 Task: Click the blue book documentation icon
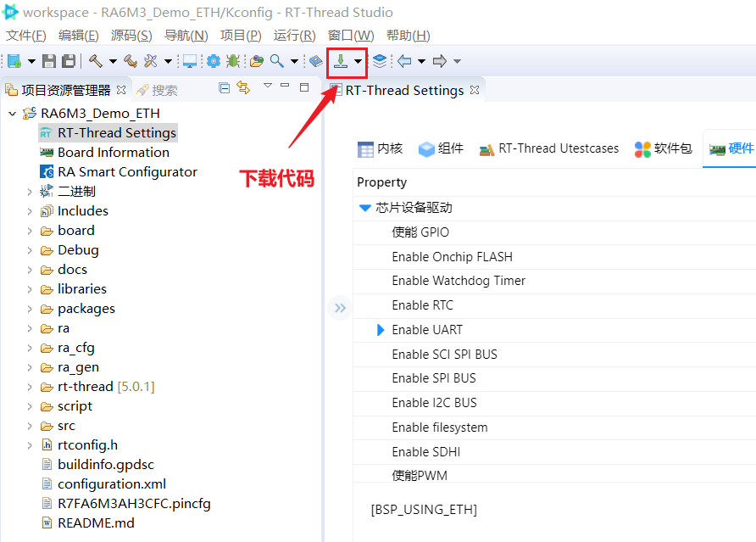(x=316, y=61)
